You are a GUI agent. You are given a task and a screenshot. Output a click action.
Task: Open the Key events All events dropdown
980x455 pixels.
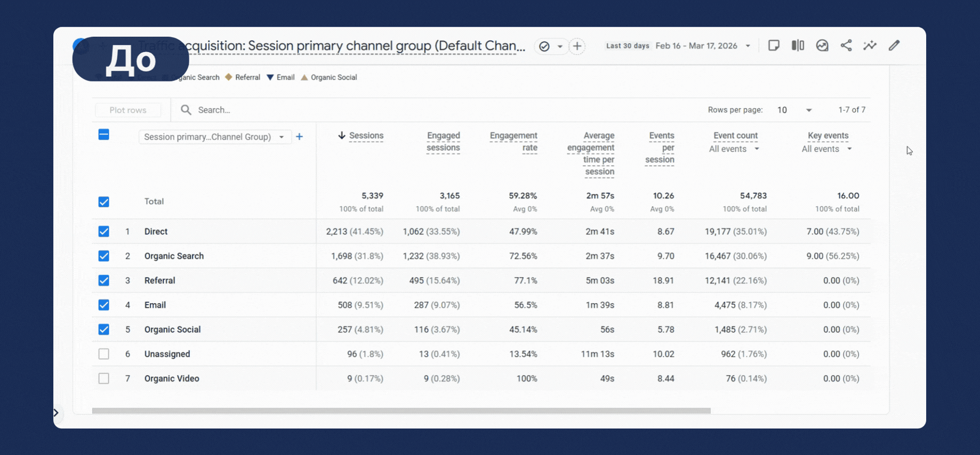pyautogui.click(x=826, y=149)
